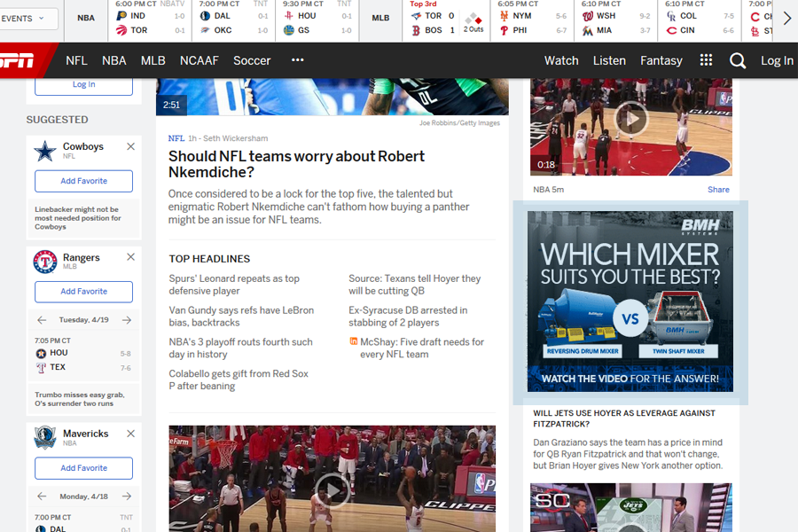
Task: Dismiss the Cowboys suggestion
Action: pyautogui.click(x=130, y=146)
